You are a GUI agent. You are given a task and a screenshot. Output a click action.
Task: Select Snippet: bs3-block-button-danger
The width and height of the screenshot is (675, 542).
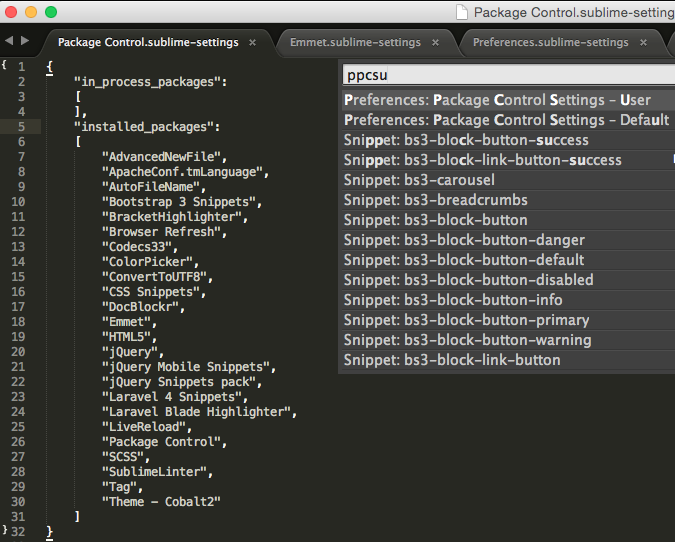pos(509,240)
